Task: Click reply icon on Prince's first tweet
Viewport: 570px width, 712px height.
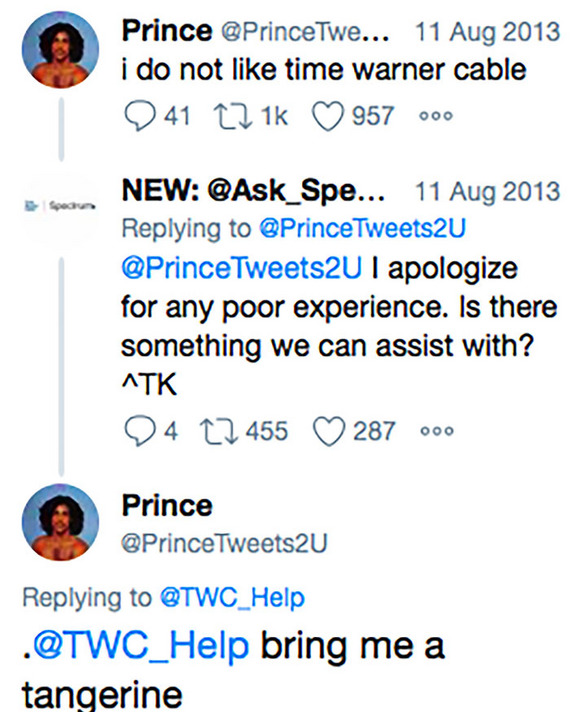Action: coord(139,117)
